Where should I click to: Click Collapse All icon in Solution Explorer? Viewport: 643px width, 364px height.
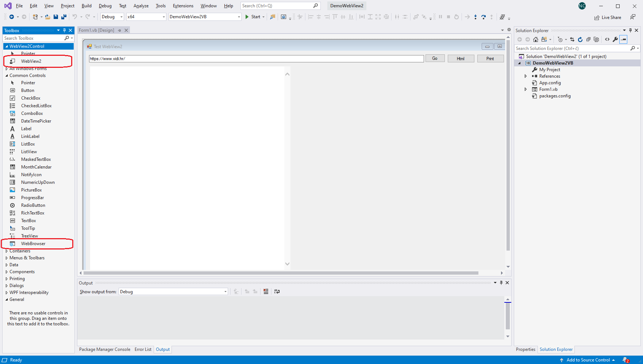[588, 39]
